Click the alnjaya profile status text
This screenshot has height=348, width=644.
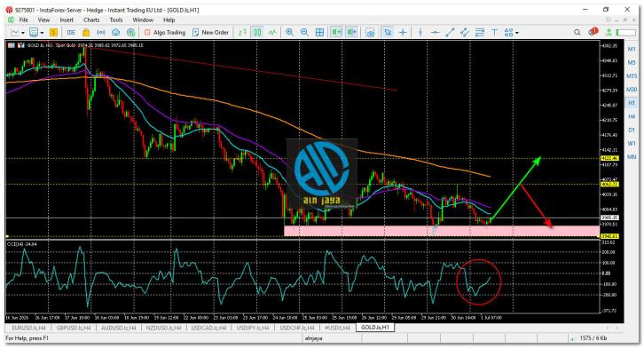click(x=313, y=338)
